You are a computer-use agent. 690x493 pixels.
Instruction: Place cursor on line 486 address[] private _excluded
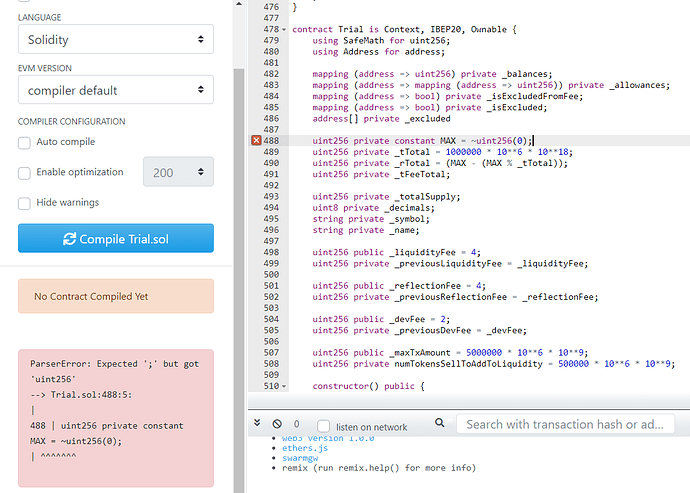pyautogui.click(x=381, y=118)
